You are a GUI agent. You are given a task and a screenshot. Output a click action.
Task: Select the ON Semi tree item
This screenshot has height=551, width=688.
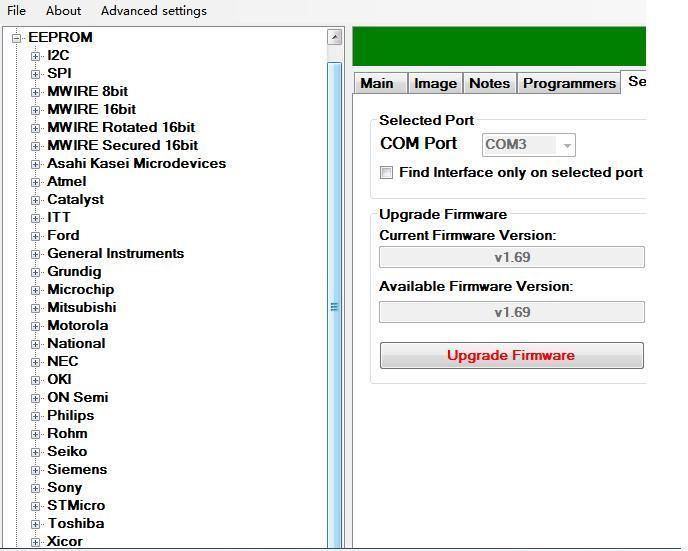(x=78, y=397)
